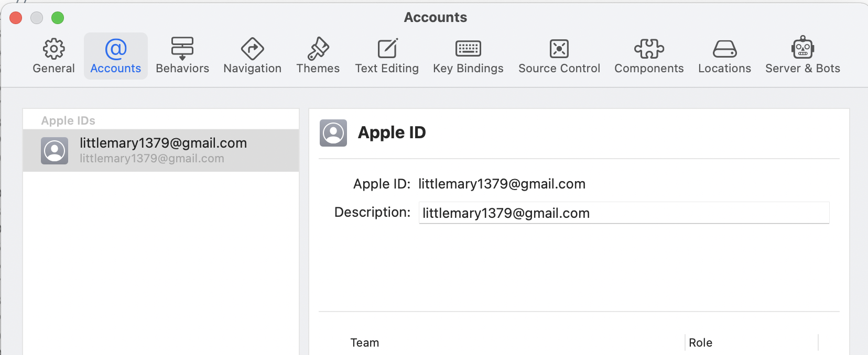Open the Themes paintbrush icon
Viewport: 868px width, 355px height.
click(x=318, y=49)
